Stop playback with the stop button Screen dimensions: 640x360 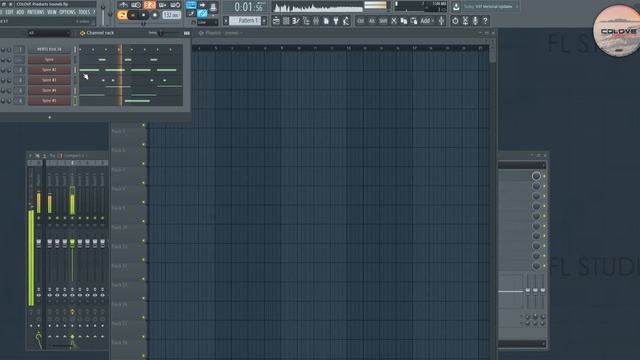144,15
